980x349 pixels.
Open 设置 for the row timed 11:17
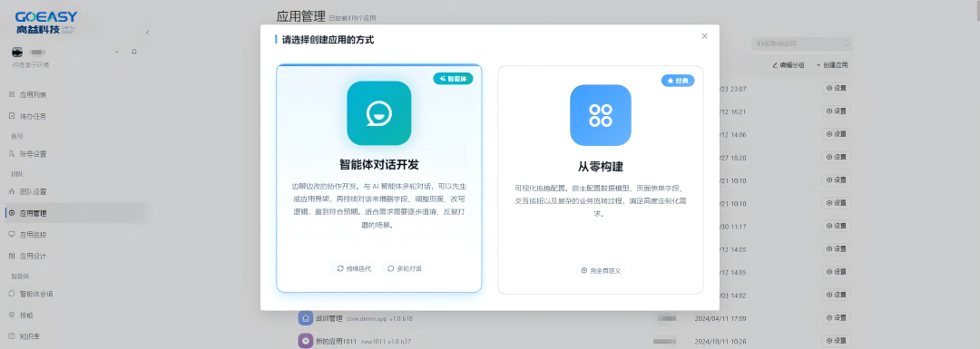(x=837, y=226)
